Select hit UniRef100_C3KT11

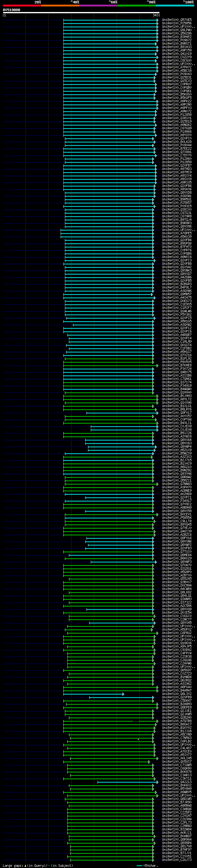[x=177, y=779]
